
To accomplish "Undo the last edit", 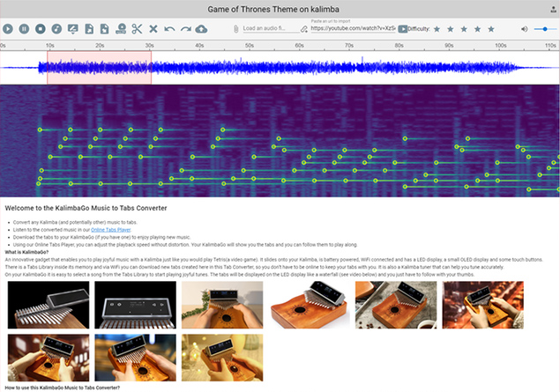I will 169,29.
